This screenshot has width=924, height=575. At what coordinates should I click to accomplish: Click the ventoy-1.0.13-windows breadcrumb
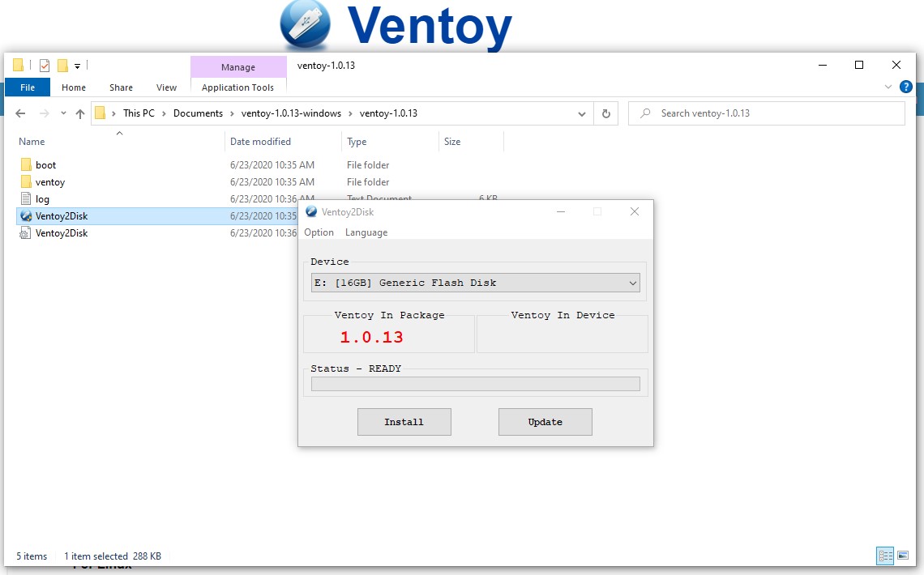tap(291, 113)
